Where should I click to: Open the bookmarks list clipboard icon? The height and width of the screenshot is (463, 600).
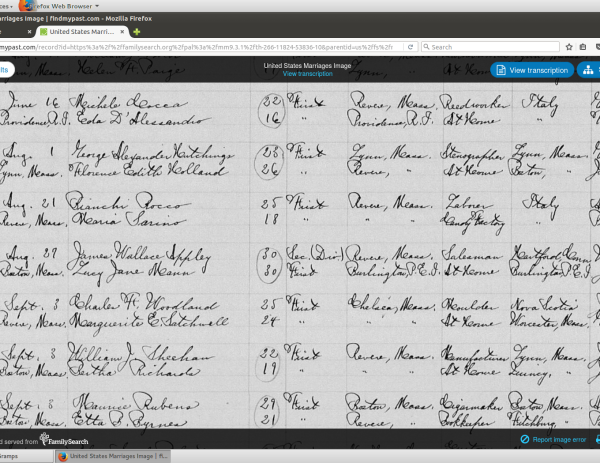[x=582, y=46]
